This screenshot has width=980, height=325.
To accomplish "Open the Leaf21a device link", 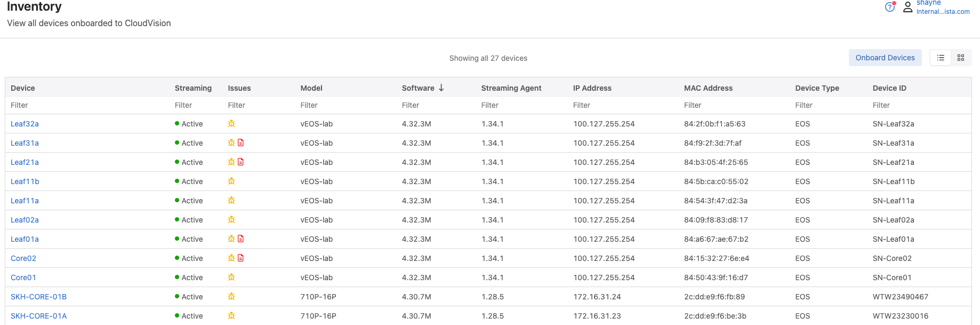I will click(25, 162).
